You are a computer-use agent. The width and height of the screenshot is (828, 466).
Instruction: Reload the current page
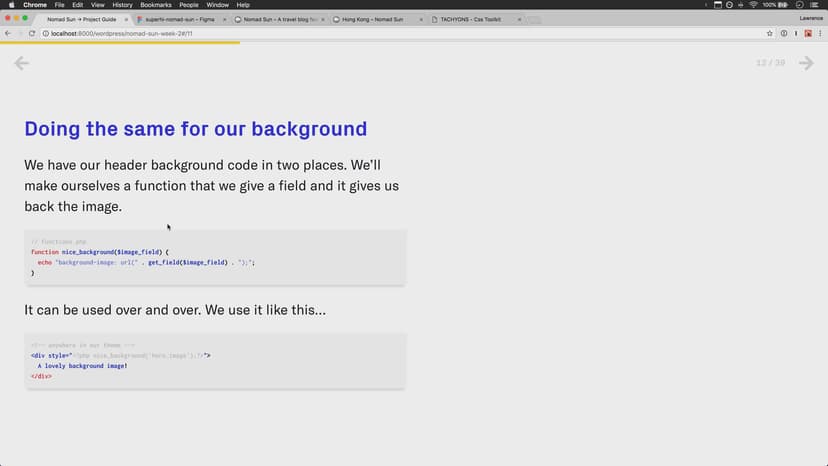tap(32, 33)
